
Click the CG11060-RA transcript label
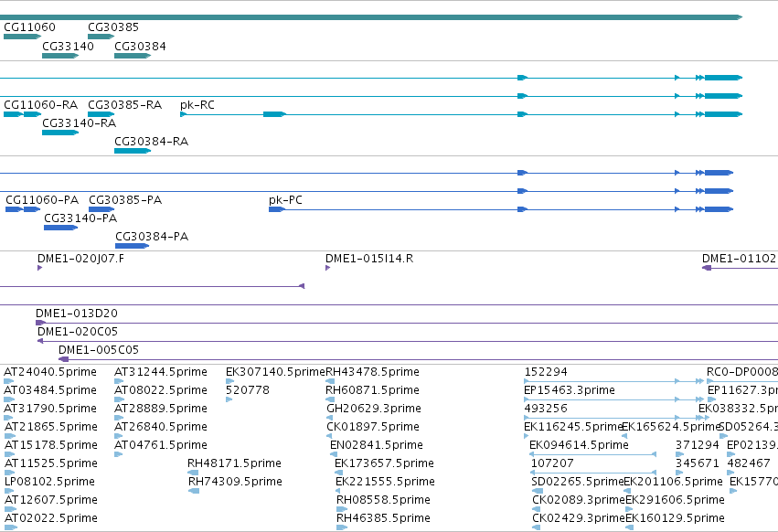point(41,105)
